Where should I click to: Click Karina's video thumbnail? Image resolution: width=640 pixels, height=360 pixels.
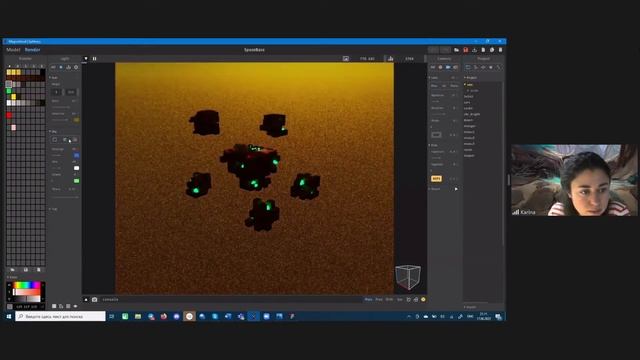574,180
